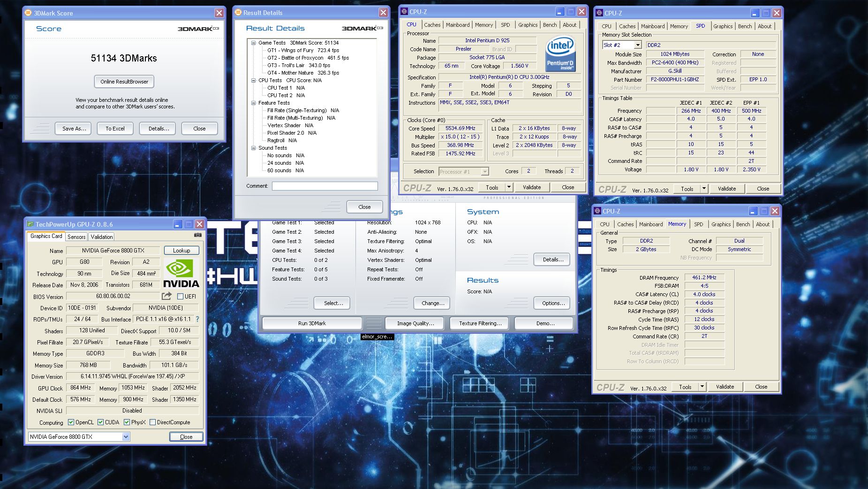The width and height of the screenshot is (868, 489).
Task: Click the Lookup button in GPU-Z
Action: click(181, 251)
